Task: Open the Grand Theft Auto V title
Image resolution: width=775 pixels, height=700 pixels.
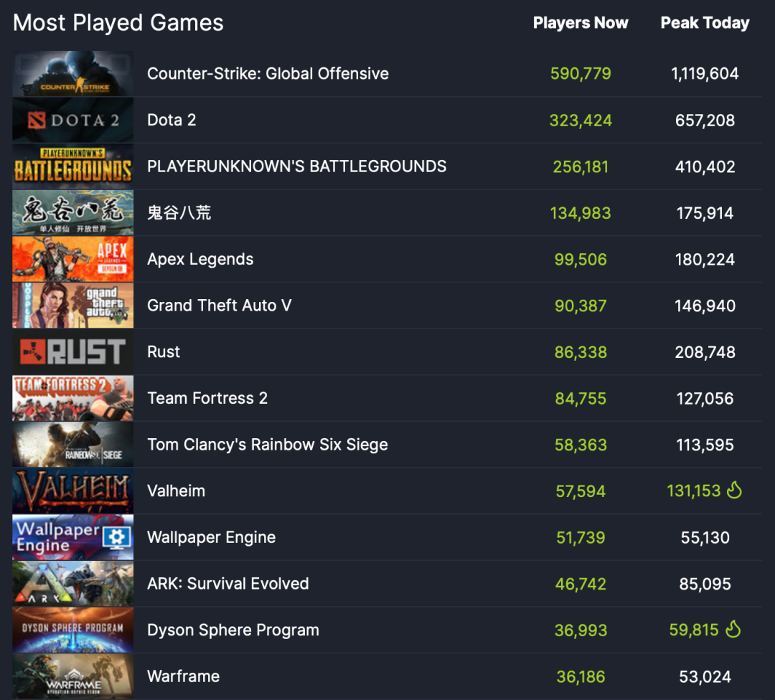Action: click(x=220, y=306)
